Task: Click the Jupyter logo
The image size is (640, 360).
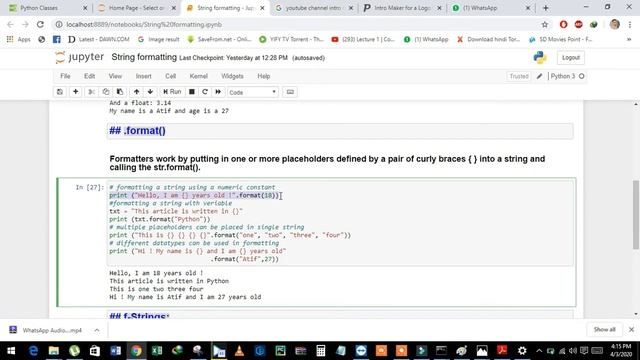Action: [x=80, y=57]
